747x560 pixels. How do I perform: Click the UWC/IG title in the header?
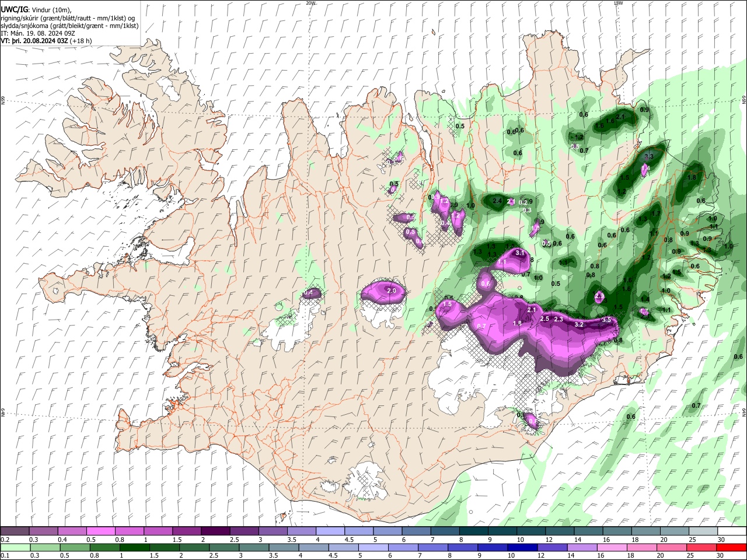[x=14, y=10]
